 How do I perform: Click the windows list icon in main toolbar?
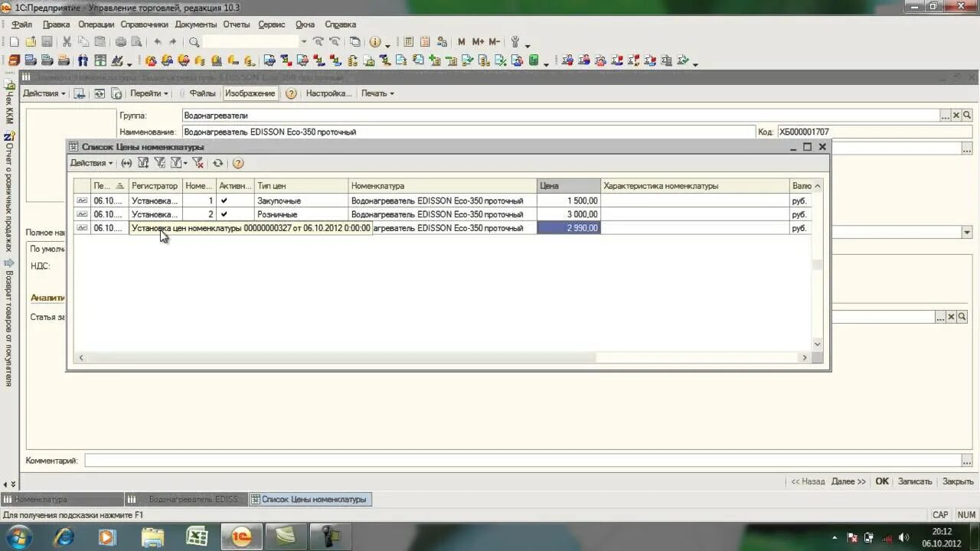pyautogui.click(x=354, y=42)
